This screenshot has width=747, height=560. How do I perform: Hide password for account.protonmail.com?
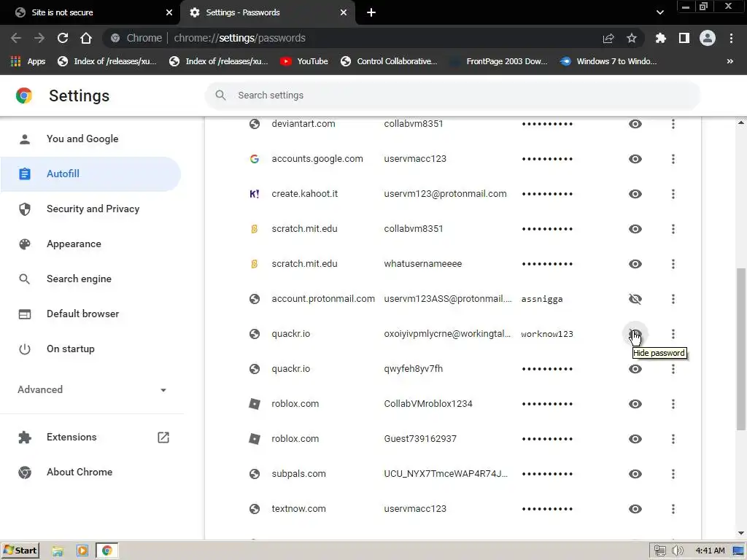635,299
